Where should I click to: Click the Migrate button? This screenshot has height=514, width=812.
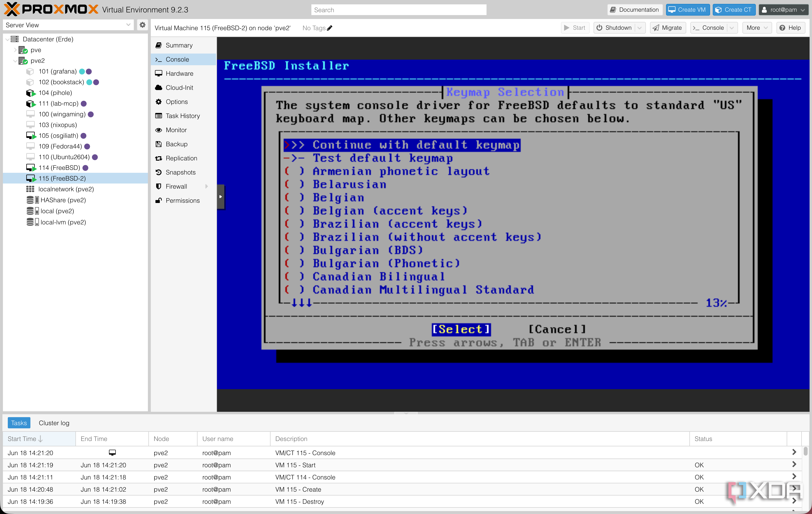pos(668,28)
